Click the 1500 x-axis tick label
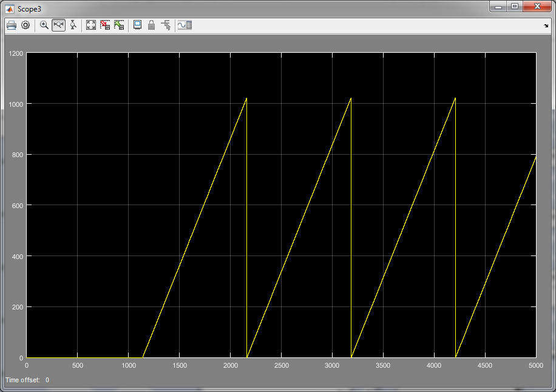Viewport: 556px width, 392px height. [x=180, y=365]
